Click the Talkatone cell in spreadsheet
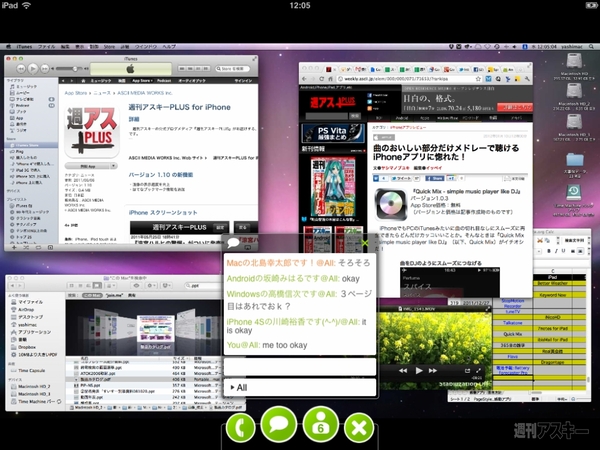This screenshot has height=450, width=600. [x=512, y=323]
